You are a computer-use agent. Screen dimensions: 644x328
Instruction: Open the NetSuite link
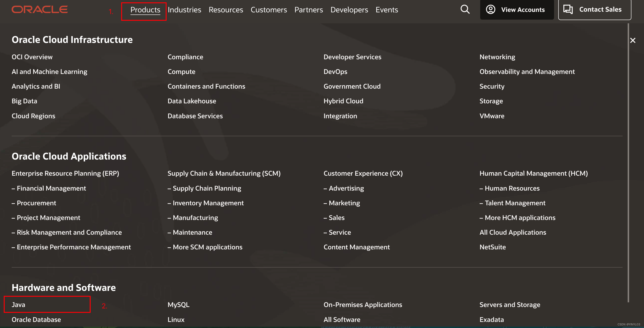(492, 247)
